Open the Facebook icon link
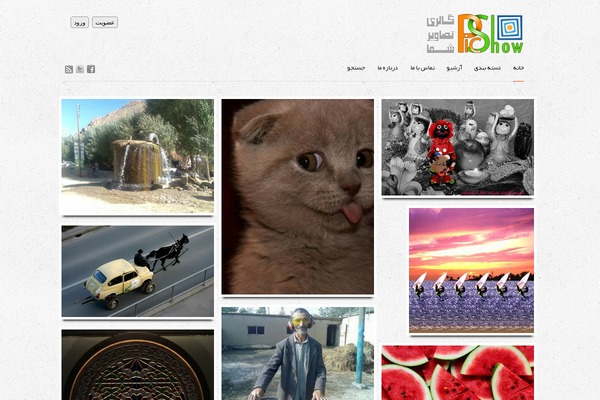Viewport: 600px width, 400px height. click(x=91, y=69)
